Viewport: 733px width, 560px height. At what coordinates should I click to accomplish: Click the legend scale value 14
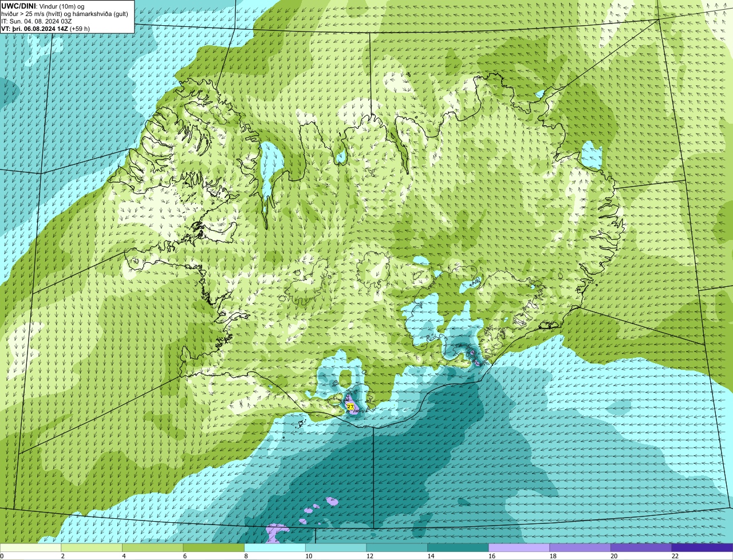click(431, 556)
